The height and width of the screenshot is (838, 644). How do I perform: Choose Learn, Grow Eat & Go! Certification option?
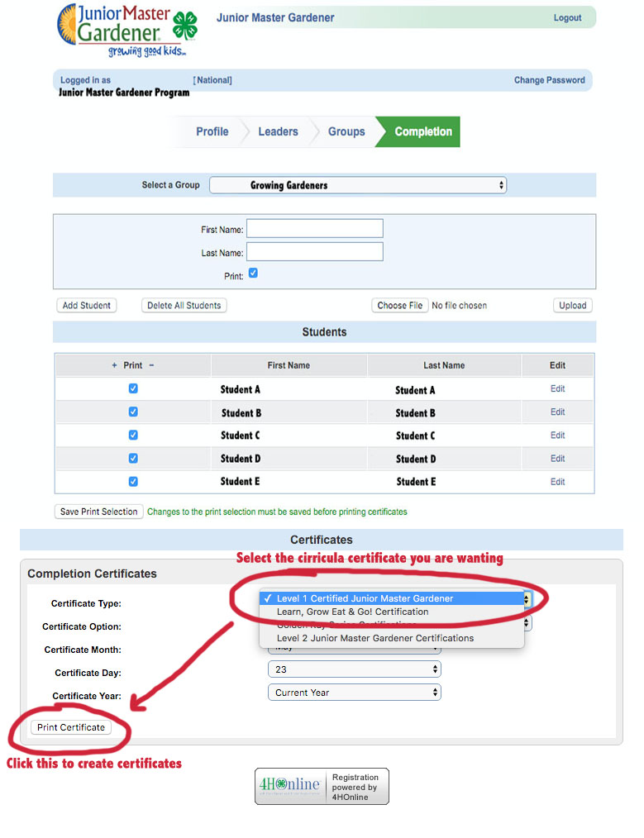point(352,612)
